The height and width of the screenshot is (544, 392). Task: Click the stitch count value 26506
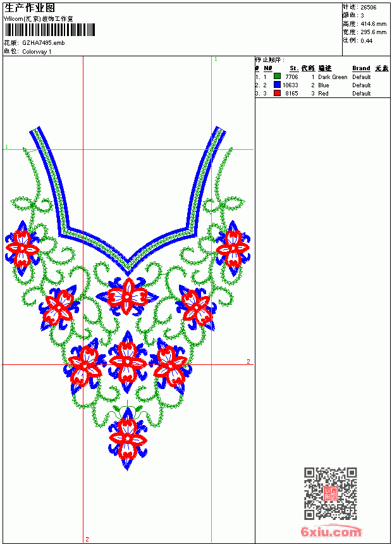369,7
